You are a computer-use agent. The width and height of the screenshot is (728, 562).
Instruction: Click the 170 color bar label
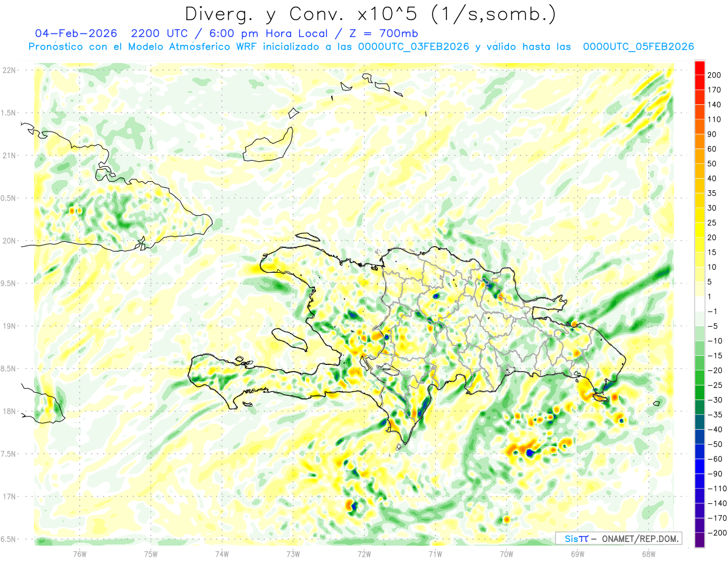point(715,90)
